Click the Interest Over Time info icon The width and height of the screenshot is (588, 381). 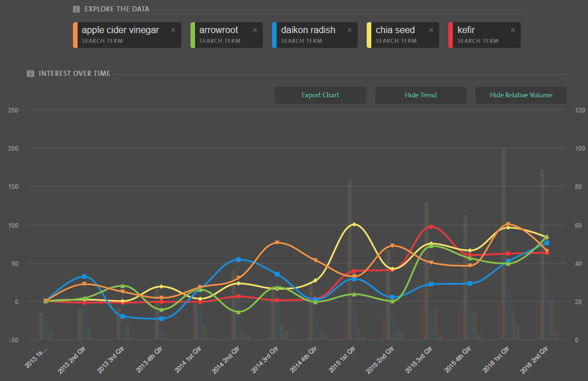coord(31,74)
